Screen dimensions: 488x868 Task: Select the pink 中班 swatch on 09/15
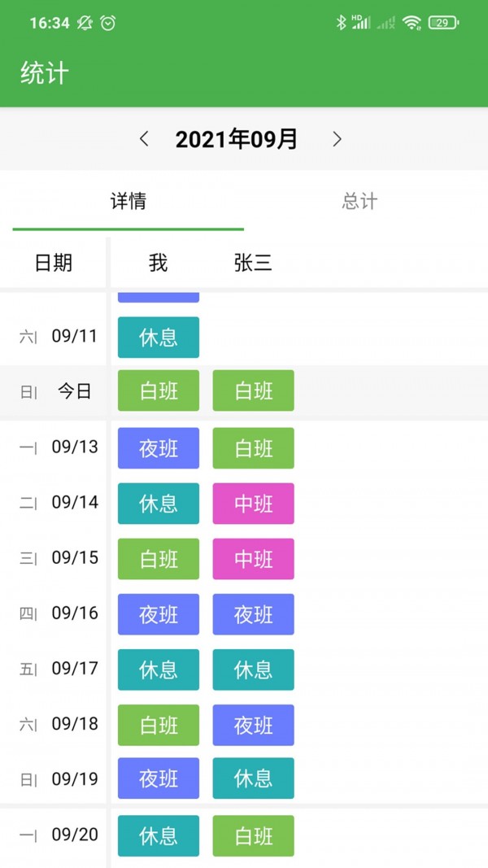point(253,559)
